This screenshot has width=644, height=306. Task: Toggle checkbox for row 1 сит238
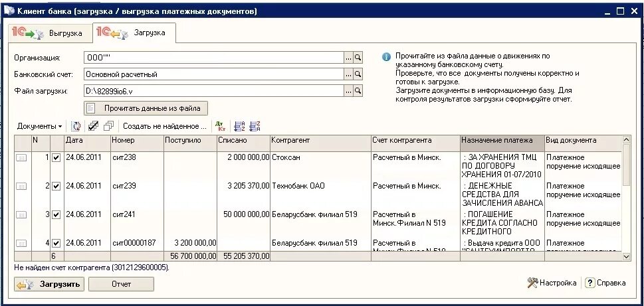pyautogui.click(x=56, y=157)
